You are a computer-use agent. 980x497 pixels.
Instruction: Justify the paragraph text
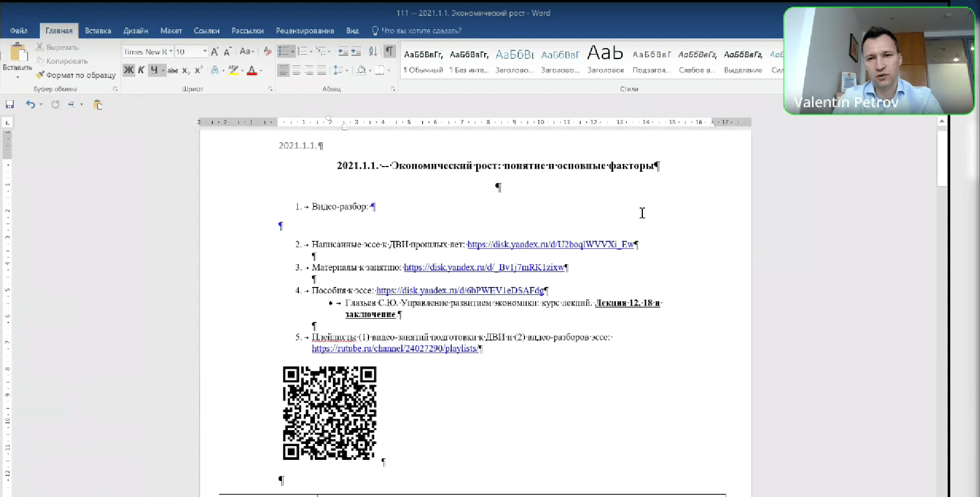pos(322,70)
